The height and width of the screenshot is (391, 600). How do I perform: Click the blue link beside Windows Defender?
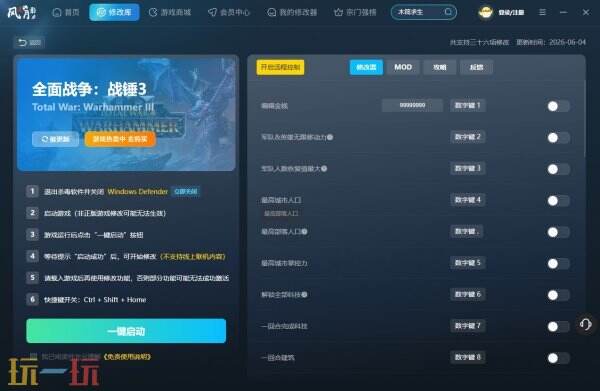(x=186, y=191)
